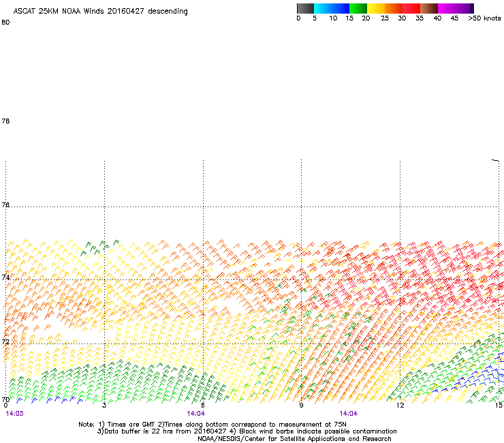Click the '25' label under the color legend

(385, 18)
